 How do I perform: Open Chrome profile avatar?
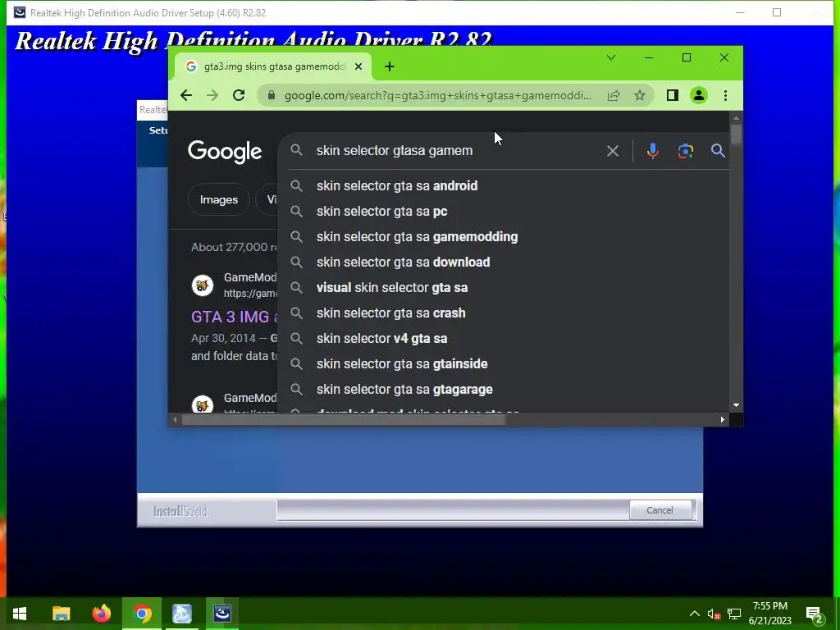tap(699, 95)
